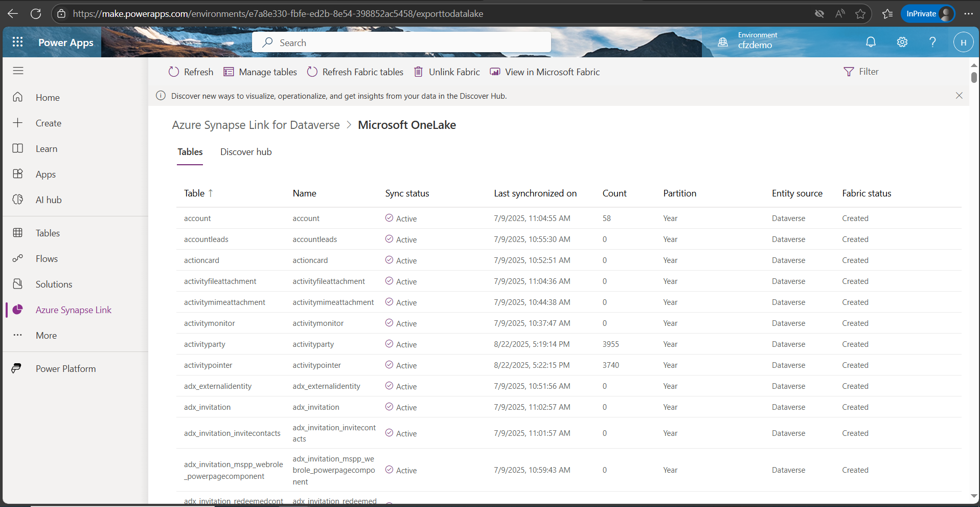
Task: Open the app launcher waffle icon
Action: 17,42
